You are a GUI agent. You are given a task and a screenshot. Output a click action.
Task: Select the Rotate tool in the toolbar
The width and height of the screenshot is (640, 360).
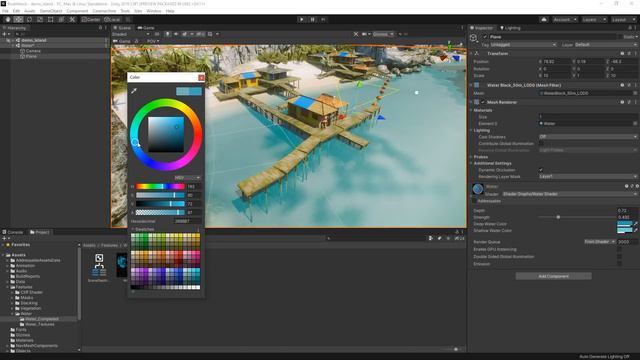coord(29,19)
